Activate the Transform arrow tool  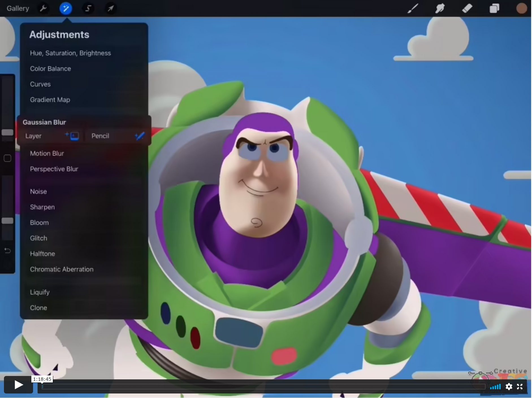click(x=110, y=8)
